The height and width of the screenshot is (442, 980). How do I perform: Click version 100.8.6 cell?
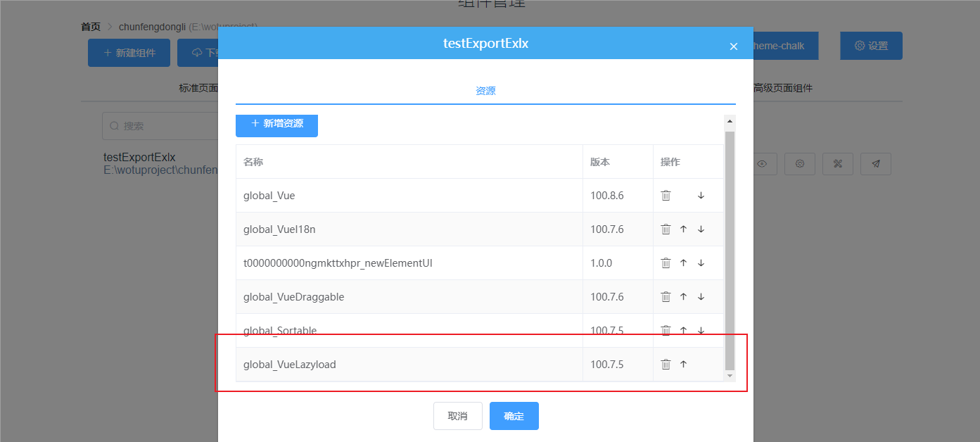coord(618,196)
